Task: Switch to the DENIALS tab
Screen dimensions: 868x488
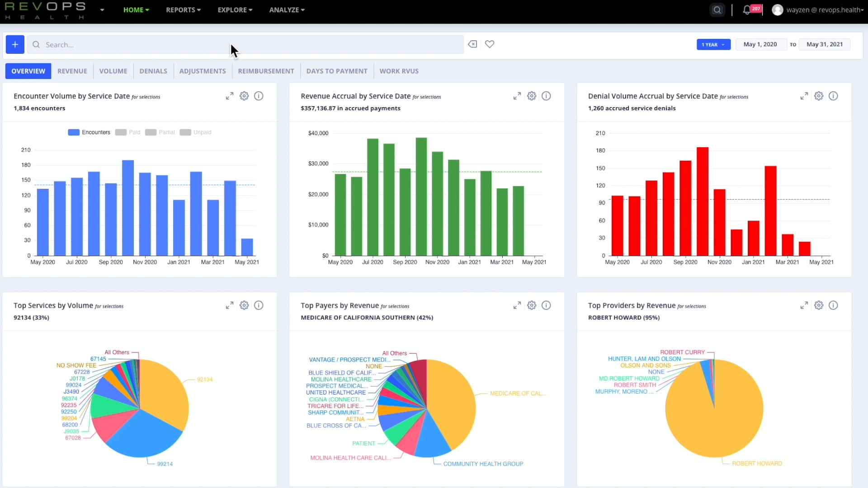Action: pyautogui.click(x=153, y=71)
